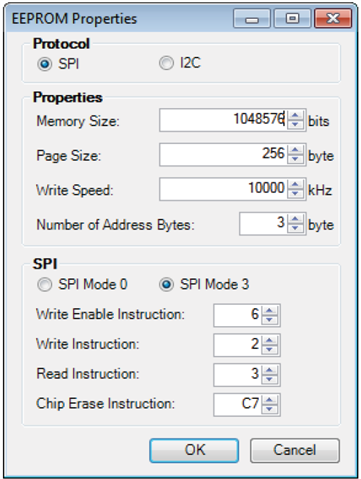Decrease Number of Address Bytes value
The image size is (361, 479).
point(295,229)
